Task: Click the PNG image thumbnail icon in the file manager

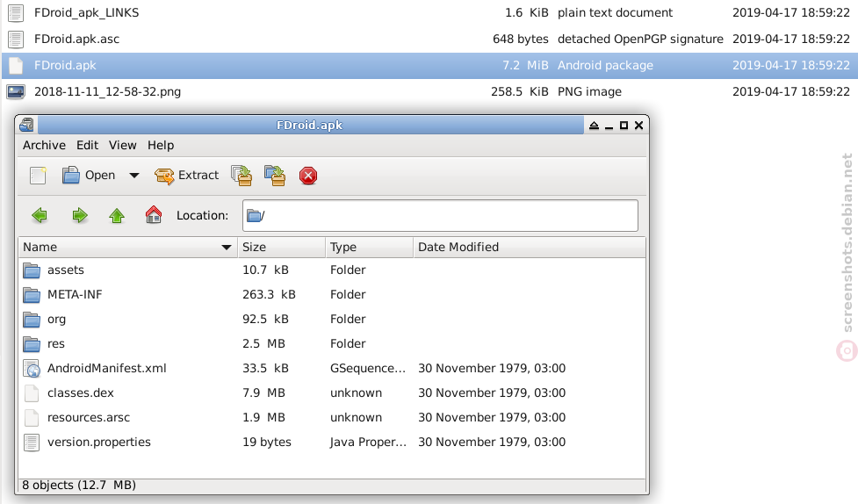Action: (x=16, y=92)
